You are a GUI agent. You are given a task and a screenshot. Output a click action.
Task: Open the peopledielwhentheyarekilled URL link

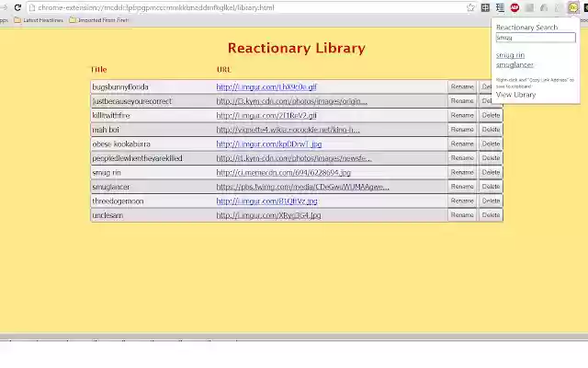294,158
